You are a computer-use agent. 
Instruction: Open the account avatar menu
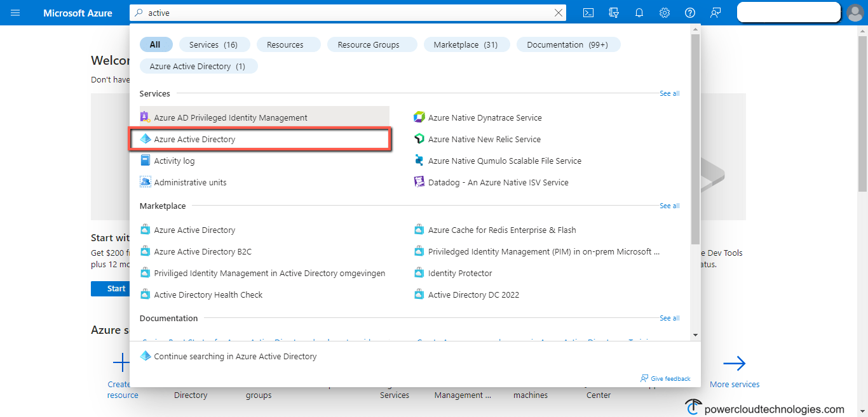pos(855,13)
